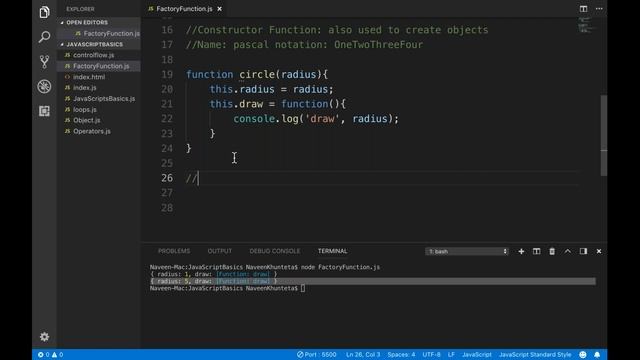The width and height of the screenshot is (640, 360).
Task: Open loops.js in the explorer
Action: [84, 109]
